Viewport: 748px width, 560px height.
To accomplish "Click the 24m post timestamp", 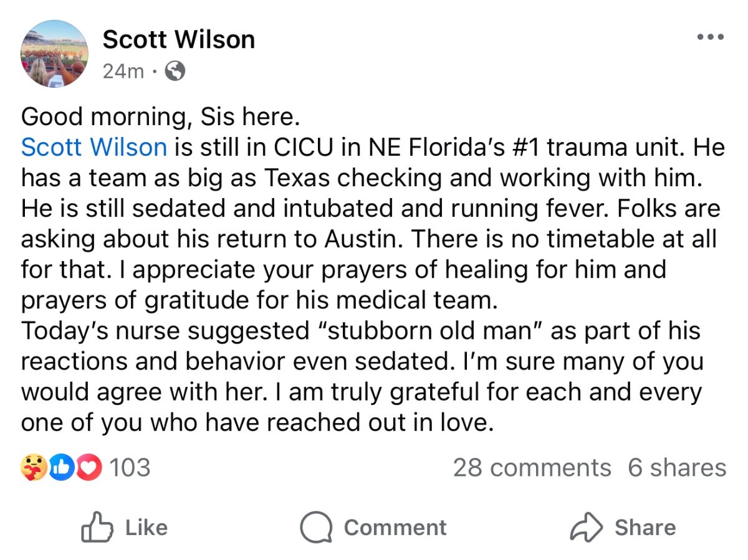I will [x=123, y=72].
